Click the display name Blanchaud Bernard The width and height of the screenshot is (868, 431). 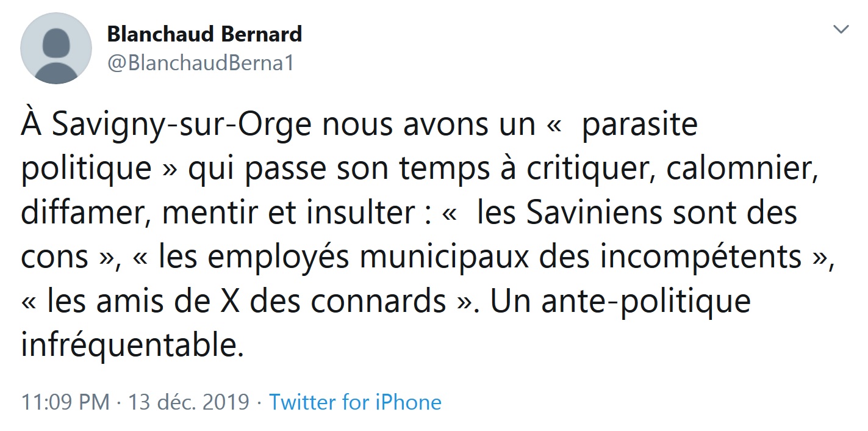point(205,34)
